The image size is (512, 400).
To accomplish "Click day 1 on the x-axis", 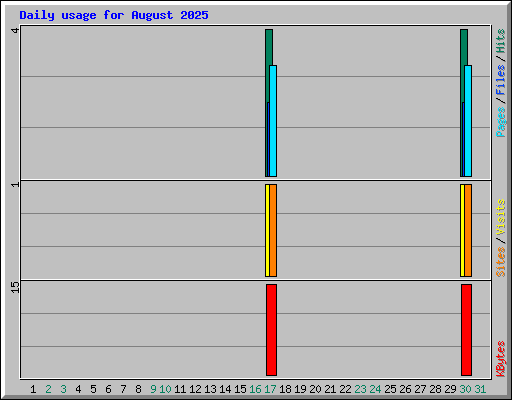I will click(x=33, y=389).
